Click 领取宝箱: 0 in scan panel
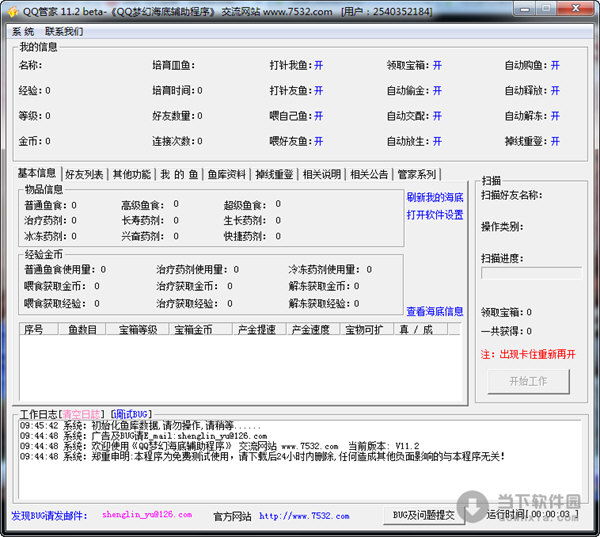The width and height of the screenshot is (600, 537). tap(506, 312)
